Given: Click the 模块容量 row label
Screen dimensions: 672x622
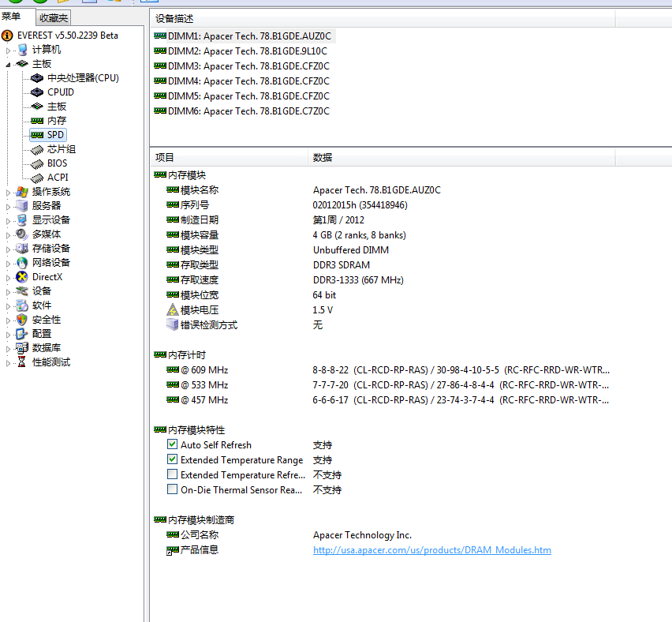Looking at the screenshot, I should point(200,235).
